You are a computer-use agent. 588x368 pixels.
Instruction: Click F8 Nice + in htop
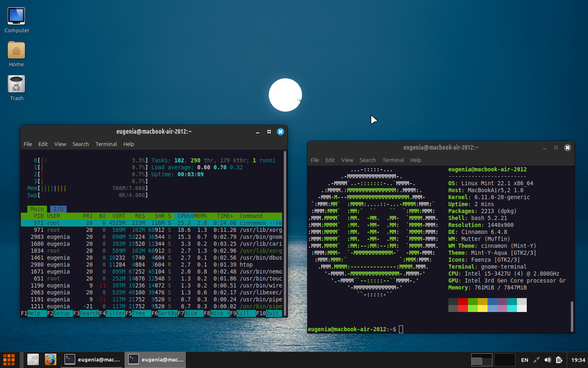point(217,313)
